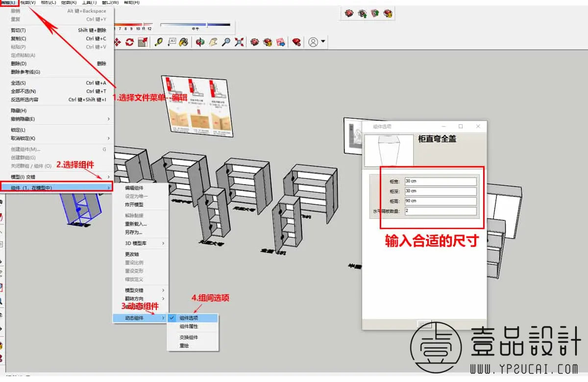This screenshot has height=382, width=588.
Task: Choose 剪切(T) from Edit menu
Action: click(58, 30)
